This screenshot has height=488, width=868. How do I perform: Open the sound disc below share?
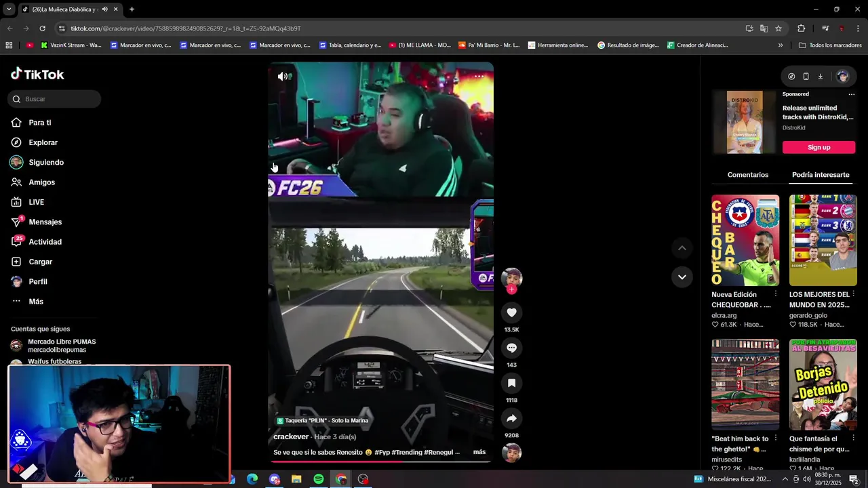tap(511, 453)
